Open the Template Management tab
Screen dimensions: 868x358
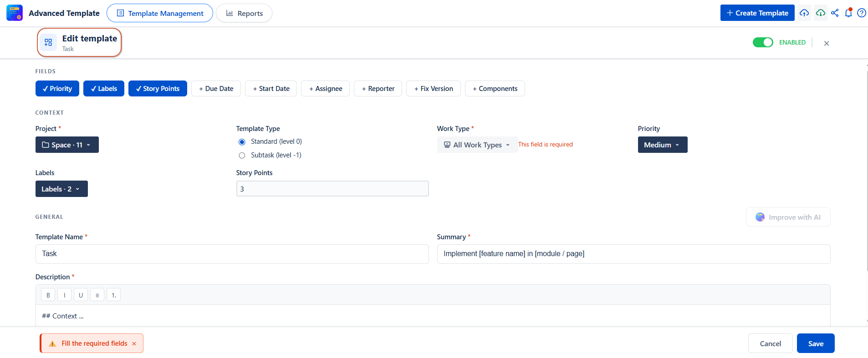(x=160, y=13)
